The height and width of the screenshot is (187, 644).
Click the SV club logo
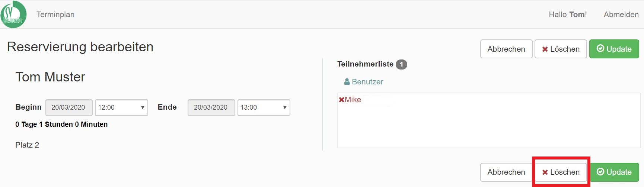pyautogui.click(x=13, y=14)
